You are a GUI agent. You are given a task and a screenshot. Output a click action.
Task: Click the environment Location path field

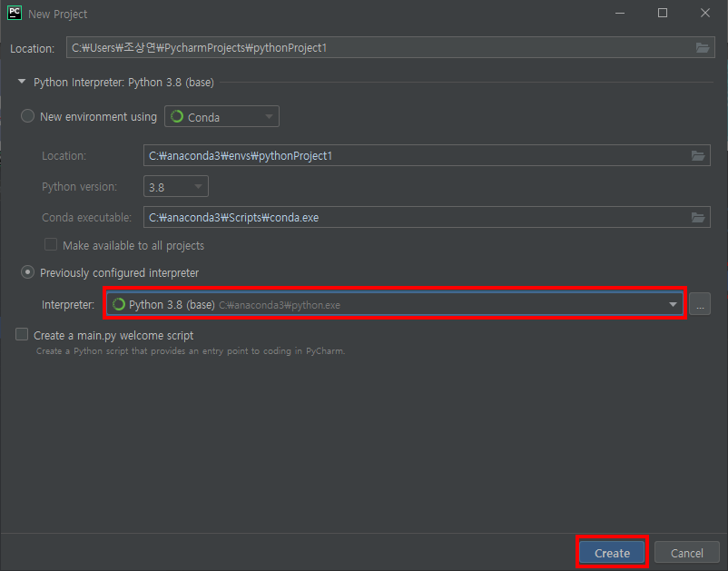tap(427, 156)
